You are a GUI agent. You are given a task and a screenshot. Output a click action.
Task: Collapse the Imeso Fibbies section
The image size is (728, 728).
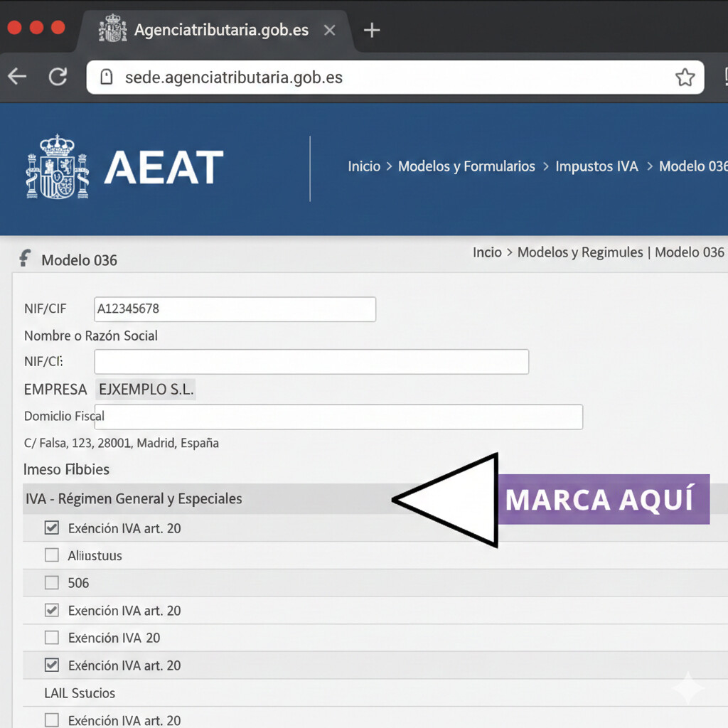pos(66,469)
